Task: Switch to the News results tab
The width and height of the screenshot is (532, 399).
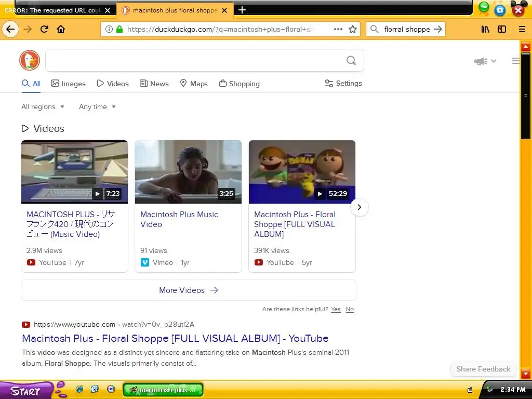Action: tap(154, 84)
